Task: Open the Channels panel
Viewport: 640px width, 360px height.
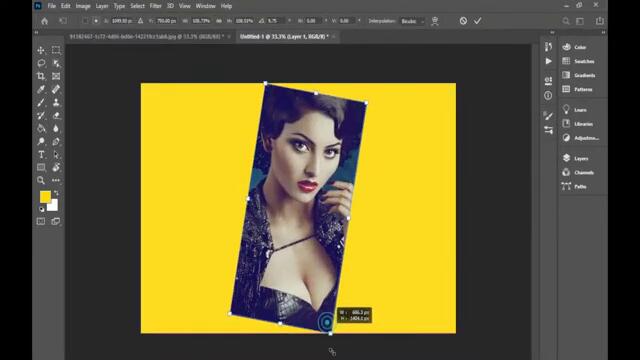Action: tap(579, 173)
